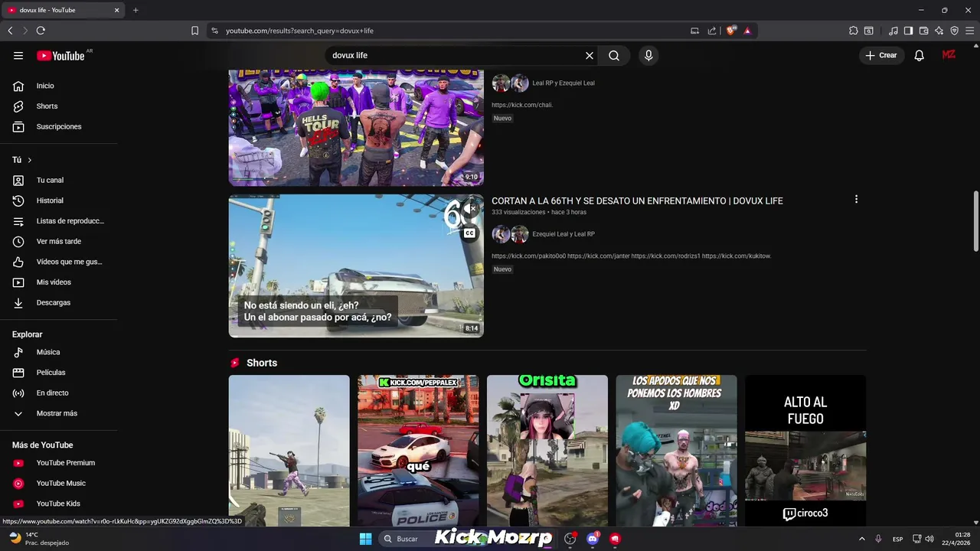
Task: Open the sniper Short thumbnail
Action: tap(289, 451)
